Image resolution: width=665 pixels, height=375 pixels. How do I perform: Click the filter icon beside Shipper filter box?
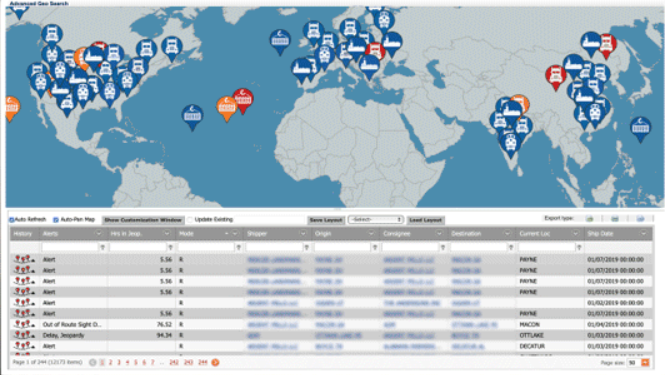(x=306, y=247)
